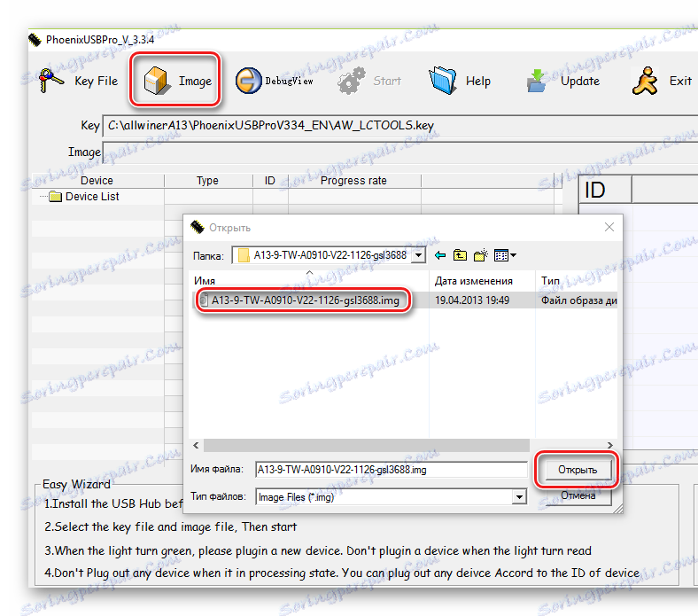Image resolution: width=698 pixels, height=616 pixels.
Task: Click the Exit running-man icon
Action: tap(645, 81)
